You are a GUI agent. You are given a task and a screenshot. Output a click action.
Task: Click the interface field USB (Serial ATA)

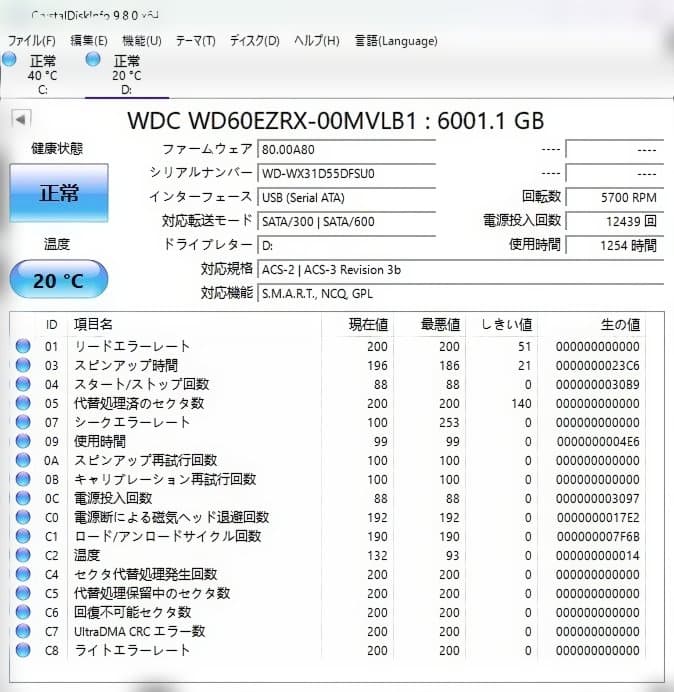click(346, 197)
